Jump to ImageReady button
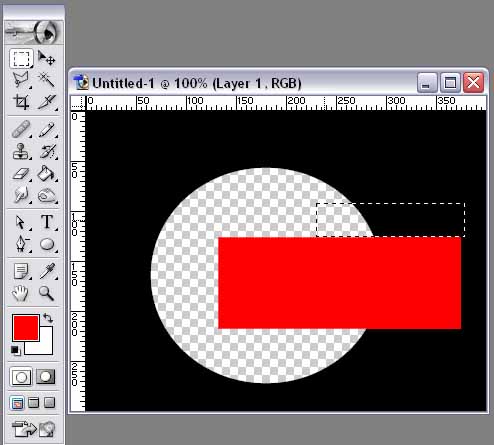This screenshot has height=445, width=494. point(33,429)
